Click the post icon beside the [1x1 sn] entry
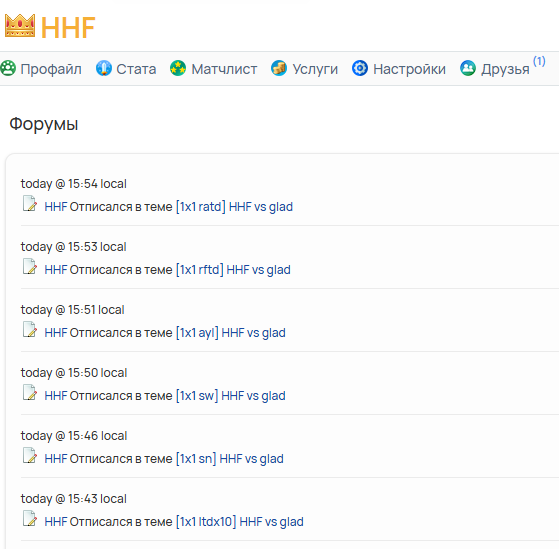This screenshot has height=549, width=559. (30, 456)
